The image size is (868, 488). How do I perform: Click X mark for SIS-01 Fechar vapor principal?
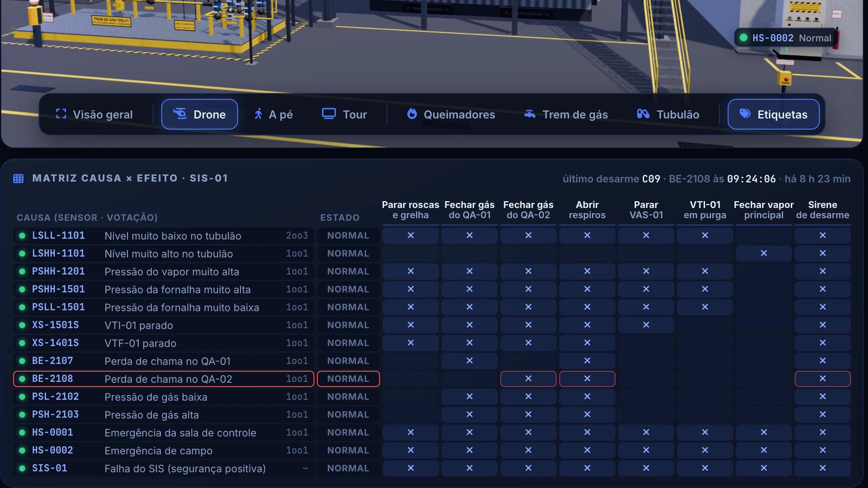pos(764,468)
